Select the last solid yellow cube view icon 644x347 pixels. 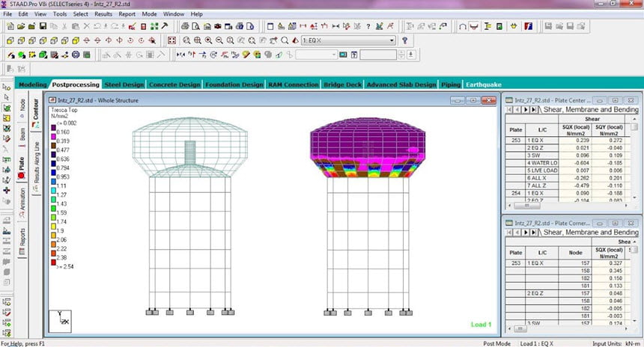[76, 40]
